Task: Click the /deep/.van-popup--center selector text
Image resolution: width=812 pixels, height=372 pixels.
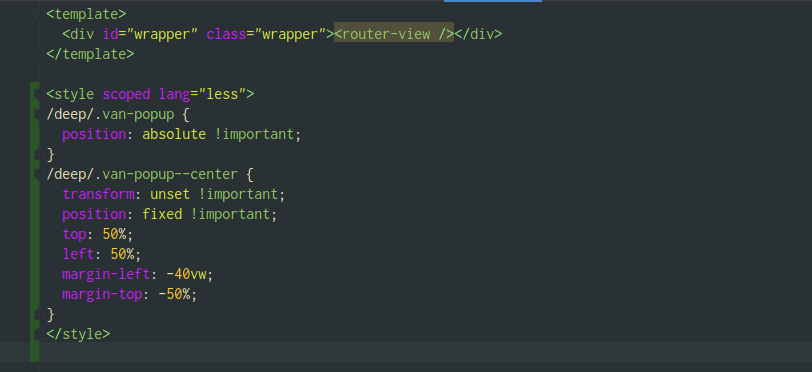Action: pos(142,175)
